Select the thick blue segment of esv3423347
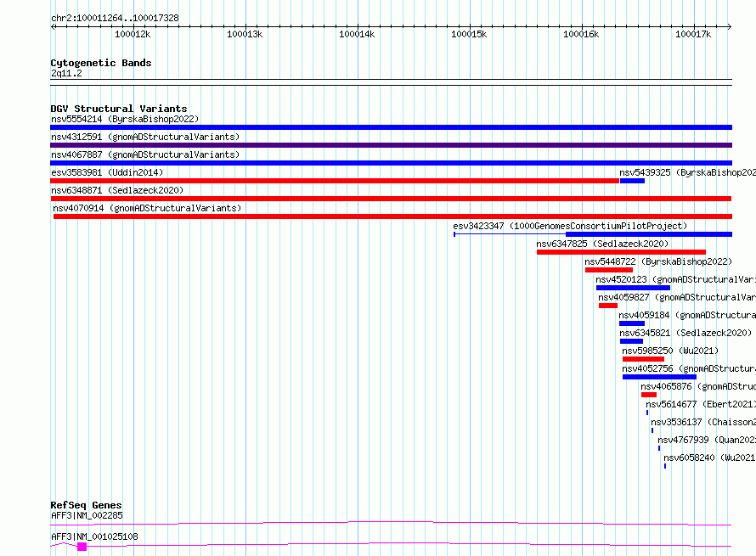Viewport: 756px width, 556px height. click(649, 234)
